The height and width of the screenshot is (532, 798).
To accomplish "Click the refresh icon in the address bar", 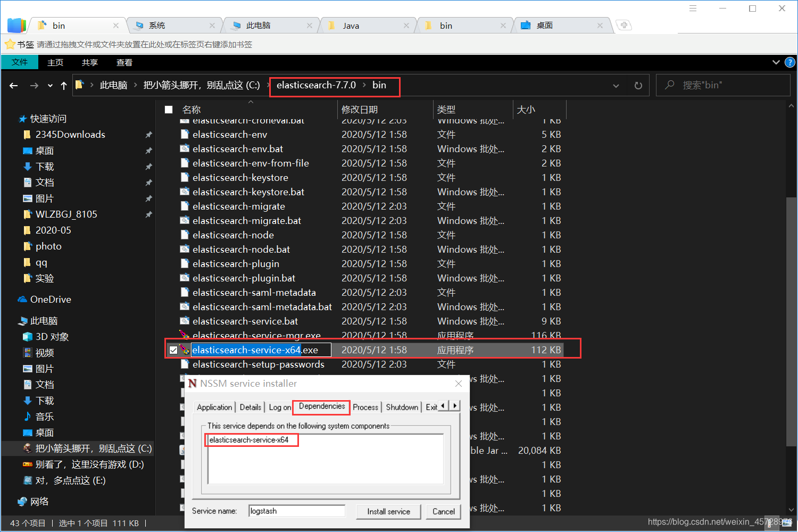I will pos(638,85).
